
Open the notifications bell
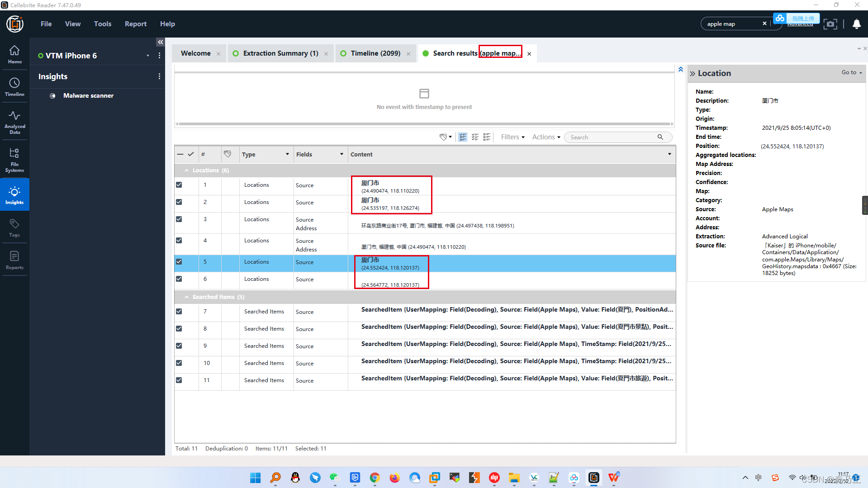856,24
